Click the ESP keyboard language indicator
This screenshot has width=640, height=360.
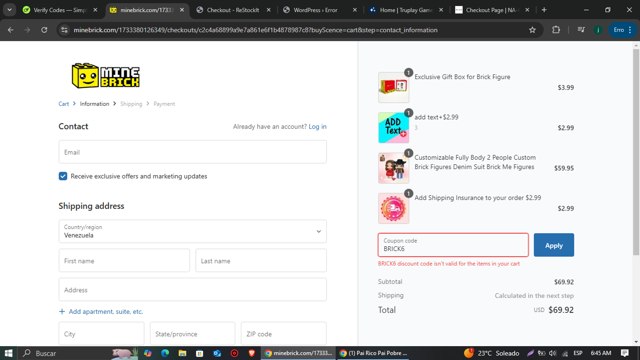pos(578,353)
